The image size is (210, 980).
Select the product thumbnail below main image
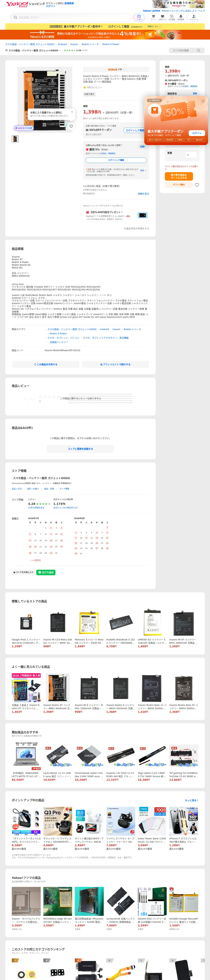15,139
